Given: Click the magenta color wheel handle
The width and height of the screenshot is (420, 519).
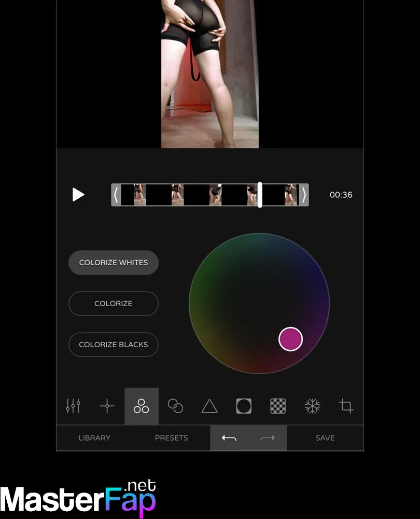Looking at the screenshot, I should click(x=291, y=339).
